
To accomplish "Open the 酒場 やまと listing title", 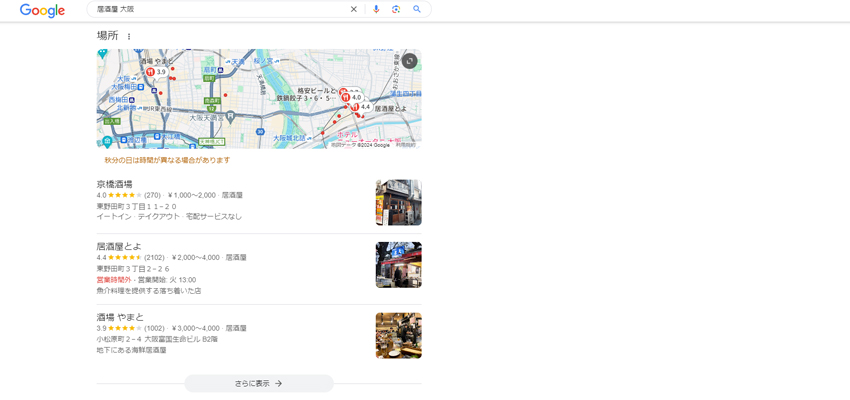I will click(x=120, y=317).
